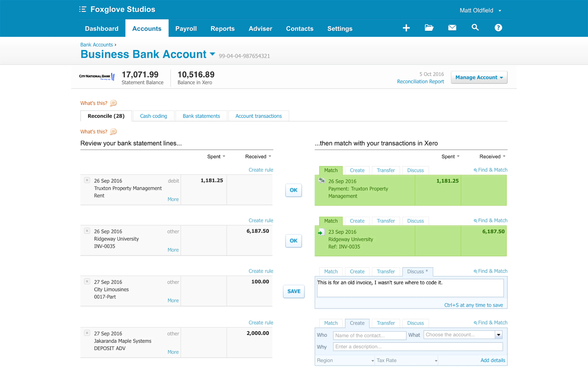
Task: Show More details for City Limousines line
Action: click(x=173, y=300)
